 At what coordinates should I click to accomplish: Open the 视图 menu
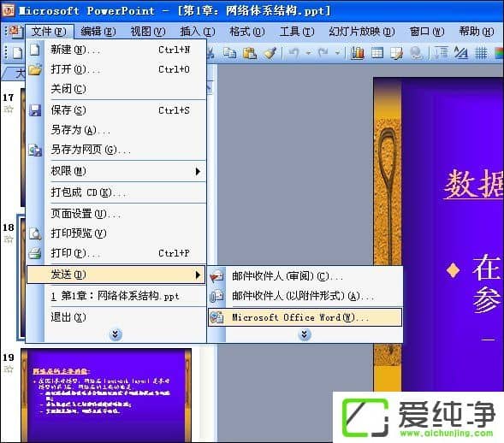coord(147,32)
